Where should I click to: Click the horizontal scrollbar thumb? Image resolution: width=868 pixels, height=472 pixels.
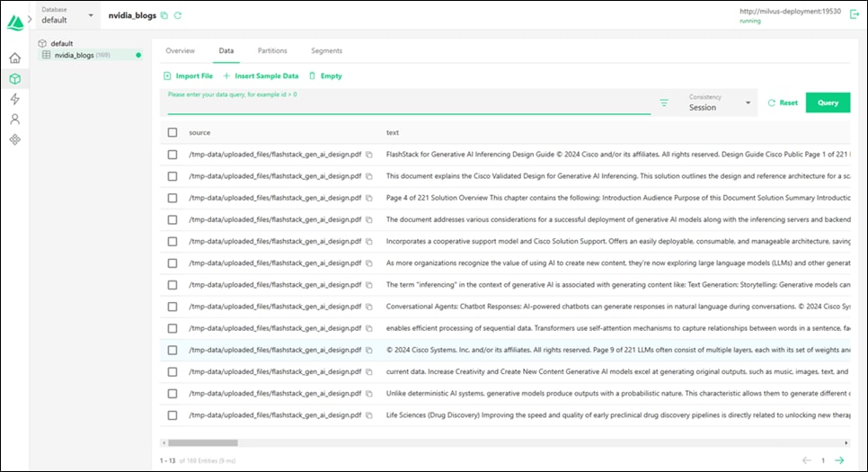tap(203, 442)
